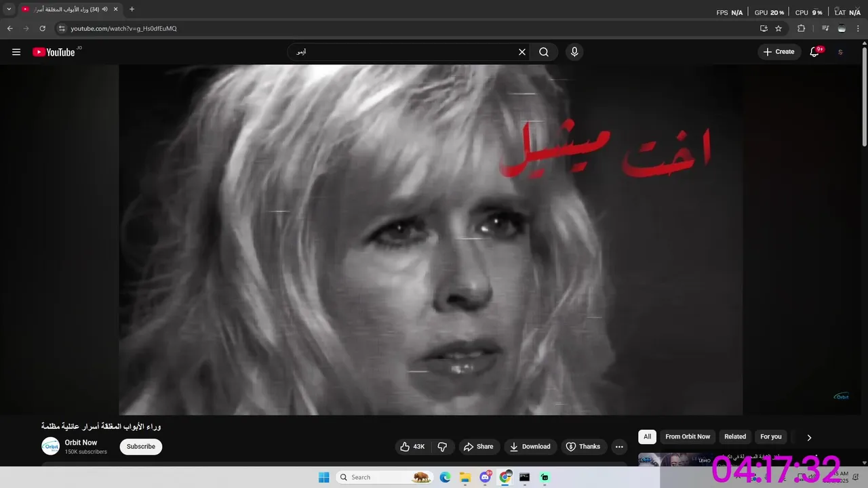The image size is (868, 488).
Task: Open the tab search dropdown arrow
Action: 9,9
